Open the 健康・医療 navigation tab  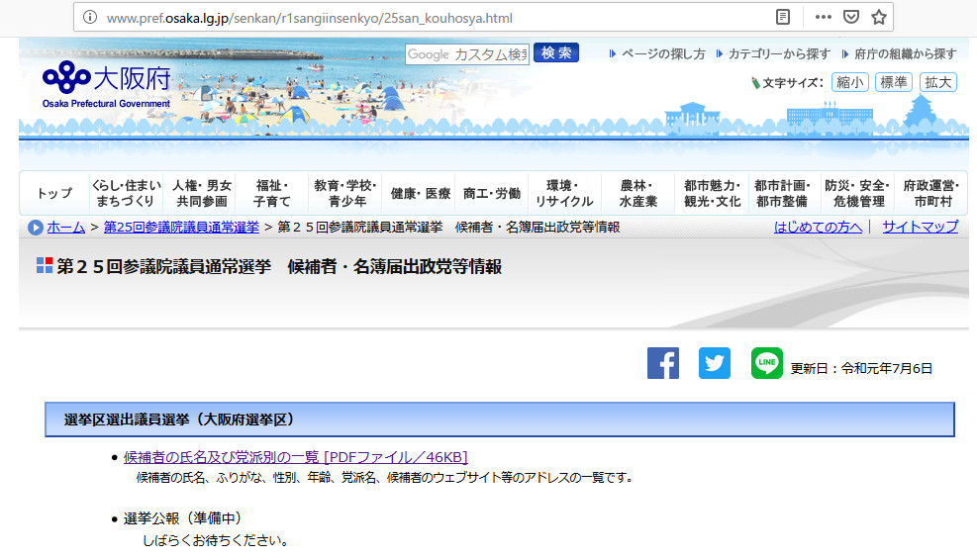click(x=421, y=194)
